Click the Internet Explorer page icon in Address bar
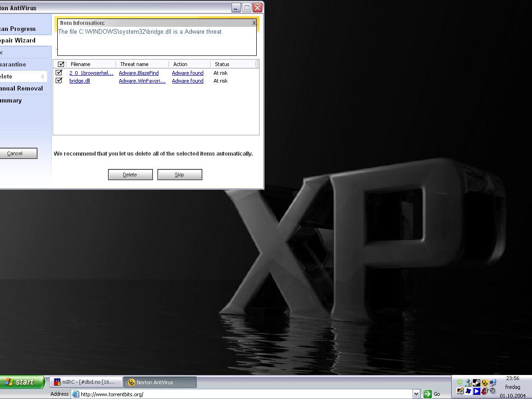 [75, 394]
